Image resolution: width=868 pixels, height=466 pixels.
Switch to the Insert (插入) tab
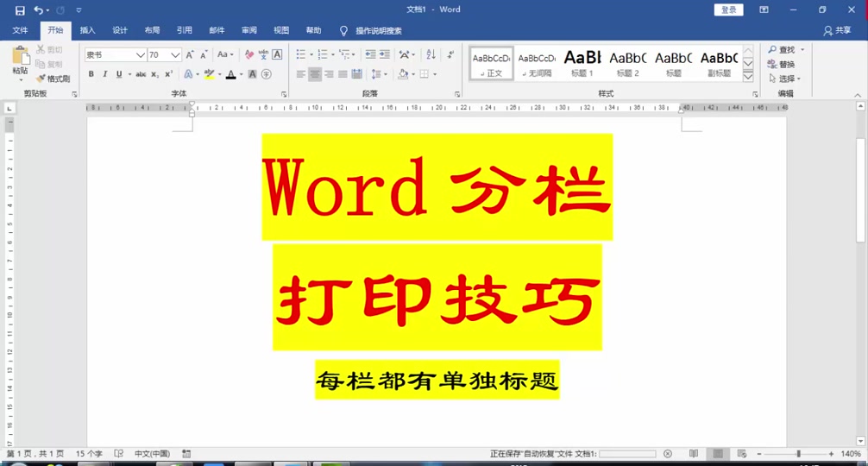[x=87, y=30]
